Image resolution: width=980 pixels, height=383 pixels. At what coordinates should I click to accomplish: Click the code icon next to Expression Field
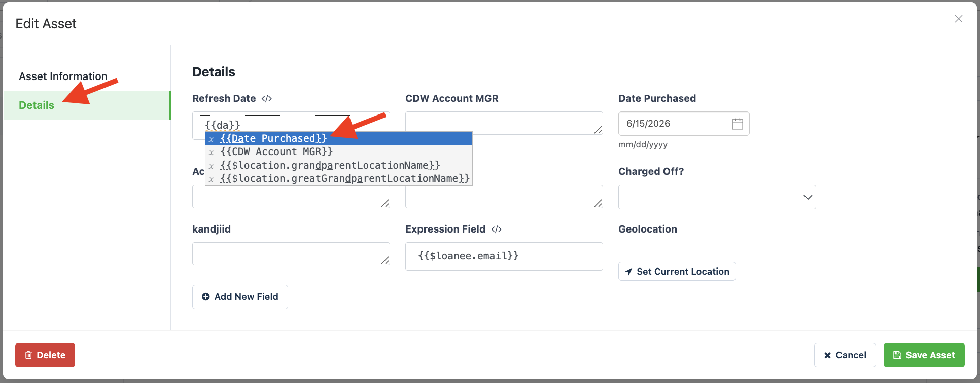point(497,229)
